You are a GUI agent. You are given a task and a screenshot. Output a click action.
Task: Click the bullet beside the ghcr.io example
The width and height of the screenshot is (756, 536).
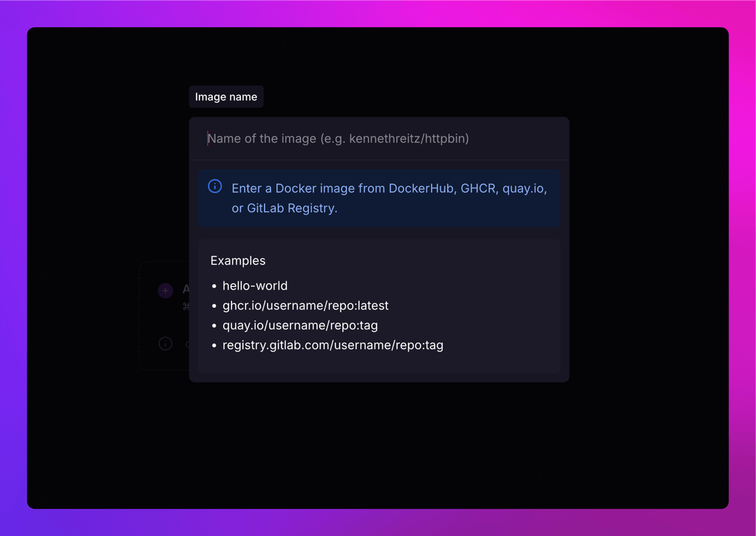[213, 306]
